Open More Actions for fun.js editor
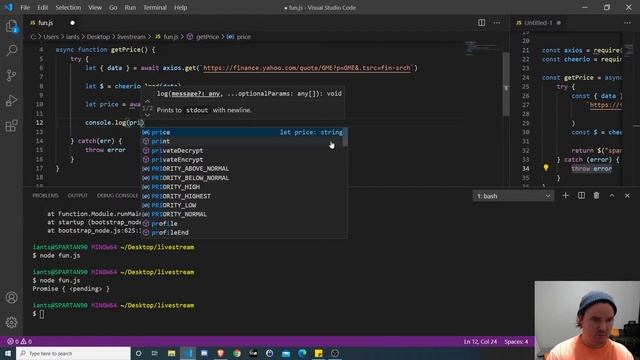The height and width of the screenshot is (360, 640). (497, 23)
